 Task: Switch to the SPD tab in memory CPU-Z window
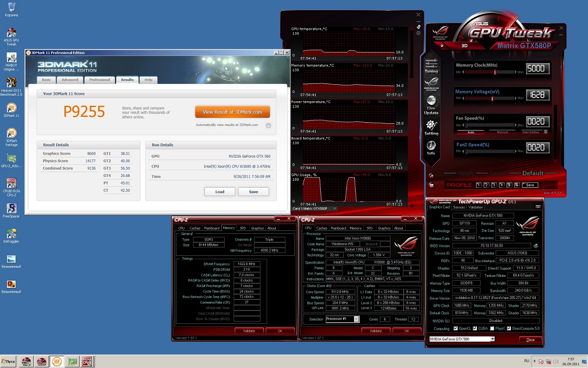pyautogui.click(x=243, y=228)
